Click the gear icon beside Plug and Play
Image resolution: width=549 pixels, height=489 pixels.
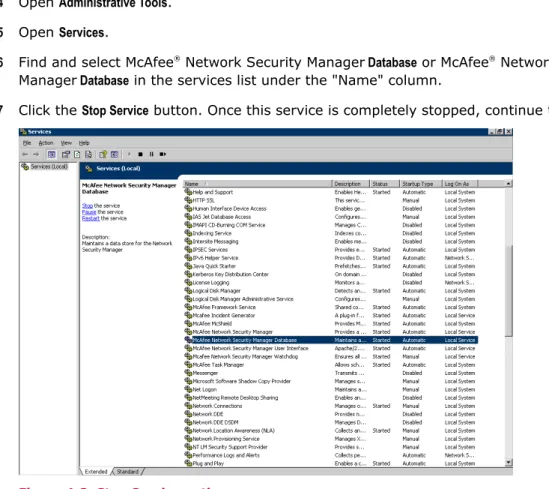coord(188,463)
